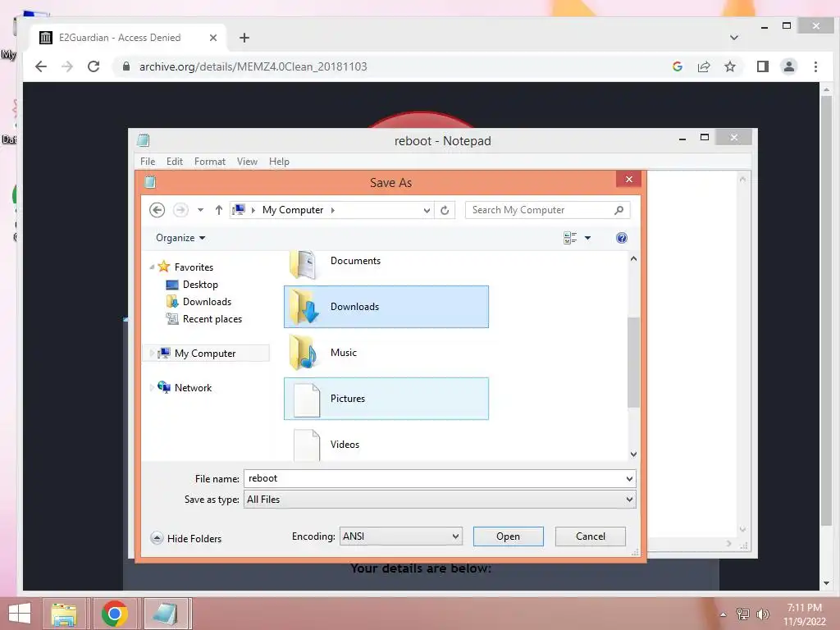Toggle Chrome side panel icon

(x=763, y=66)
